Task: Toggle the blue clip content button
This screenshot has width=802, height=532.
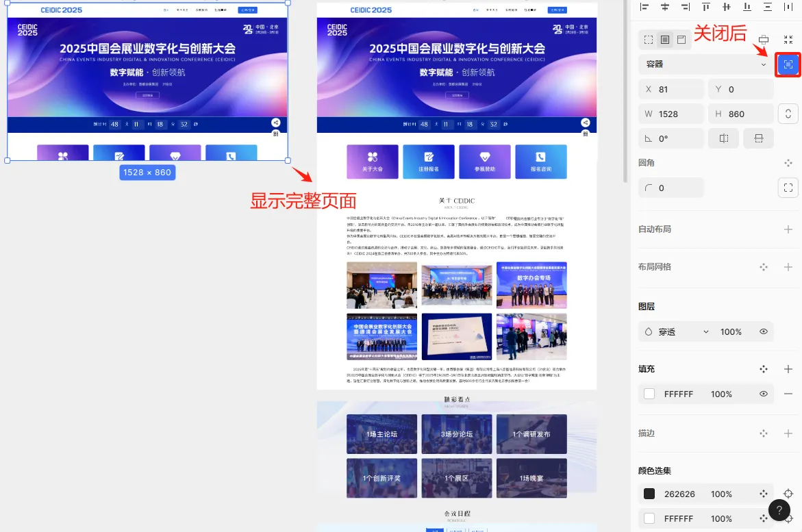Action: pos(788,64)
